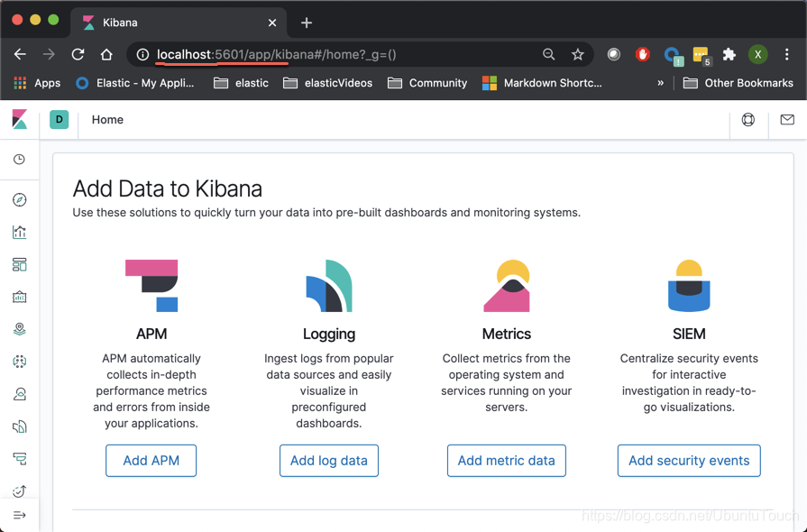Close the Kibana browser tab
807x532 pixels.
click(272, 23)
